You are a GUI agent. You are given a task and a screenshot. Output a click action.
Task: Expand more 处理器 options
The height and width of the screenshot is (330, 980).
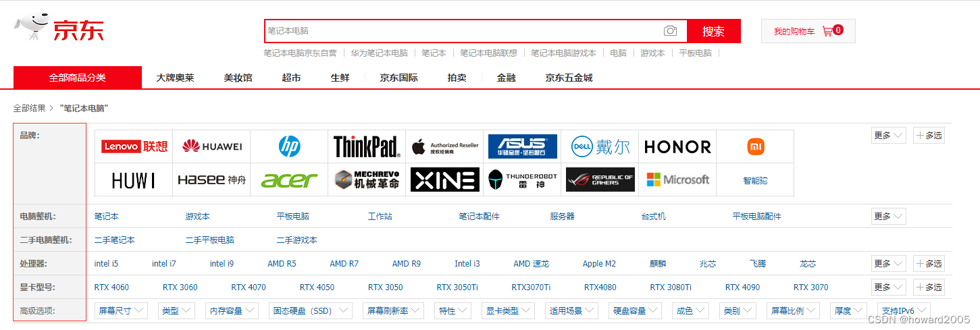pyautogui.click(x=888, y=263)
